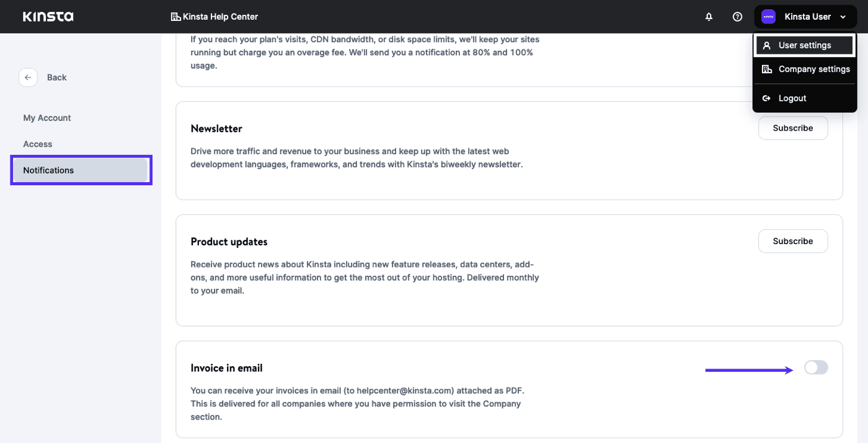Image resolution: width=868 pixels, height=443 pixels.
Task: Enable the Invoice in email toggle
Action: [x=816, y=367]
